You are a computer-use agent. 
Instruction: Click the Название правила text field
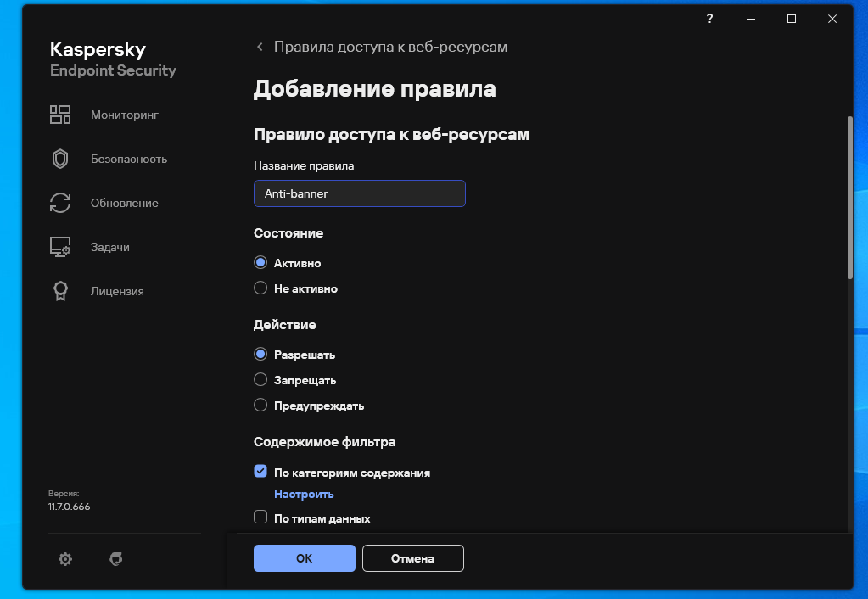coord(359,193)
